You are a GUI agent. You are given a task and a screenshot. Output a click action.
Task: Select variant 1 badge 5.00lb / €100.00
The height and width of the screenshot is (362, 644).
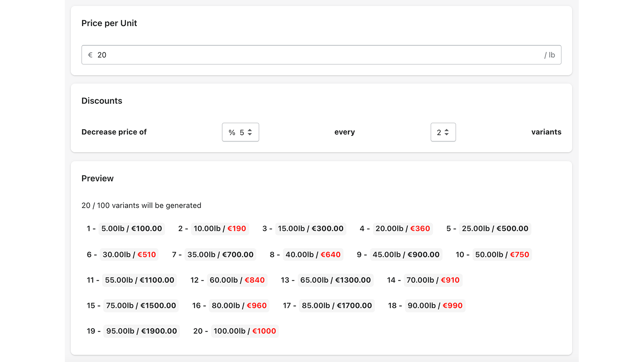point(131,228)
